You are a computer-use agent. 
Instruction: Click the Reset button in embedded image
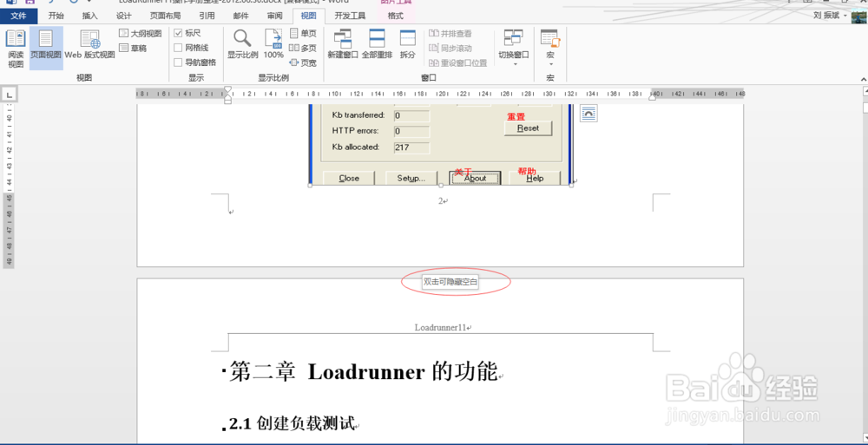click(528, 128)
